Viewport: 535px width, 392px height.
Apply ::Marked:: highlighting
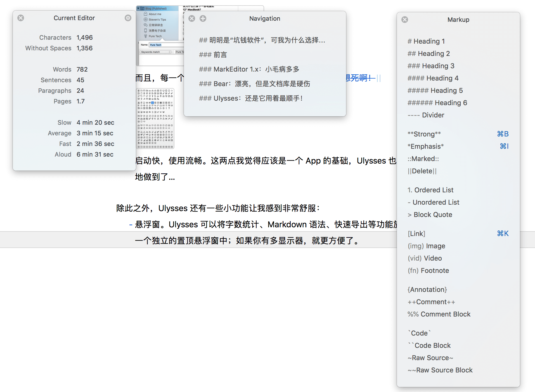pyautogui.click(x=423, y=159)
